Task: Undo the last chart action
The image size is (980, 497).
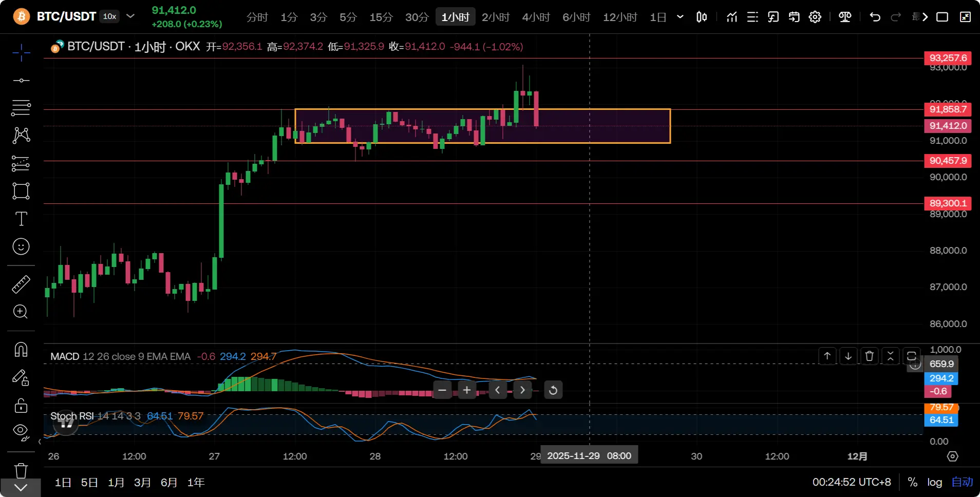Action: [x=875, y=17]
